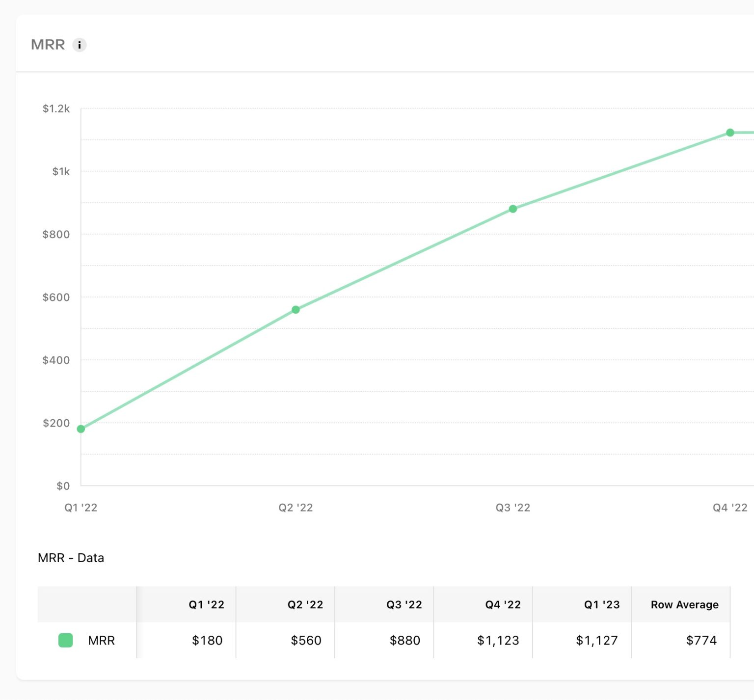
Task: Select the Q1 '22 column header
Action: 206,605
